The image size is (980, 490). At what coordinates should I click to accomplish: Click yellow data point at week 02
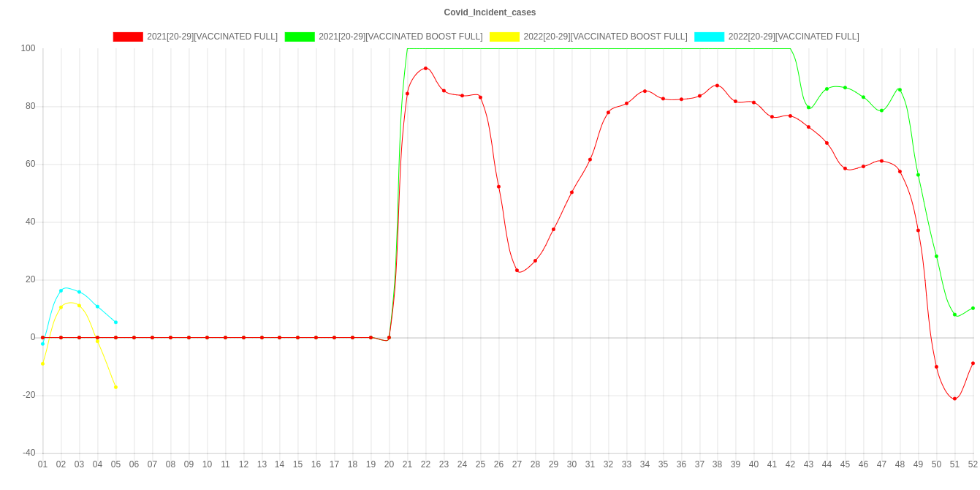click(x=61, y=307)
